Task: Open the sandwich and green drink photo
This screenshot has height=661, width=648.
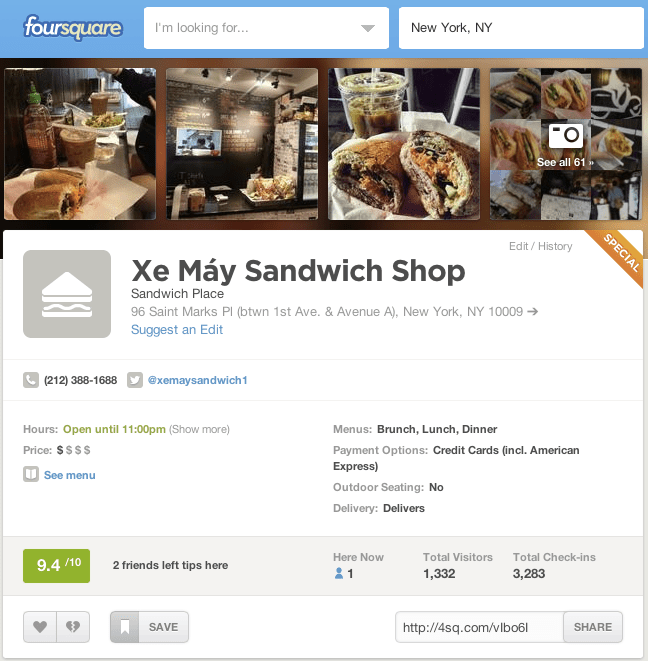Action: pyautogui.click(x=404, y=144)
